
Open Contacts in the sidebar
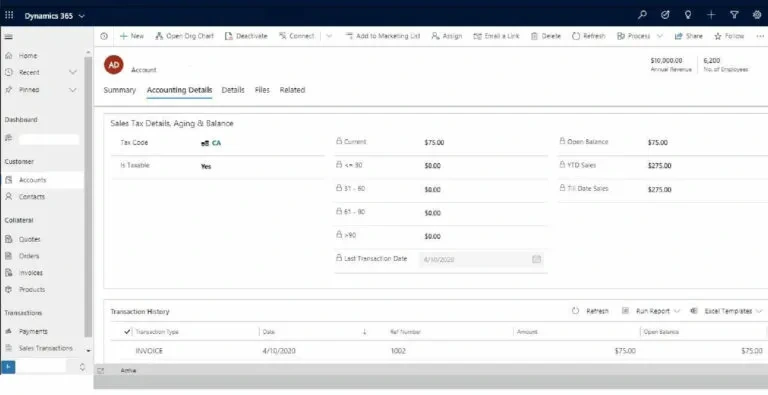click(32, 197)
